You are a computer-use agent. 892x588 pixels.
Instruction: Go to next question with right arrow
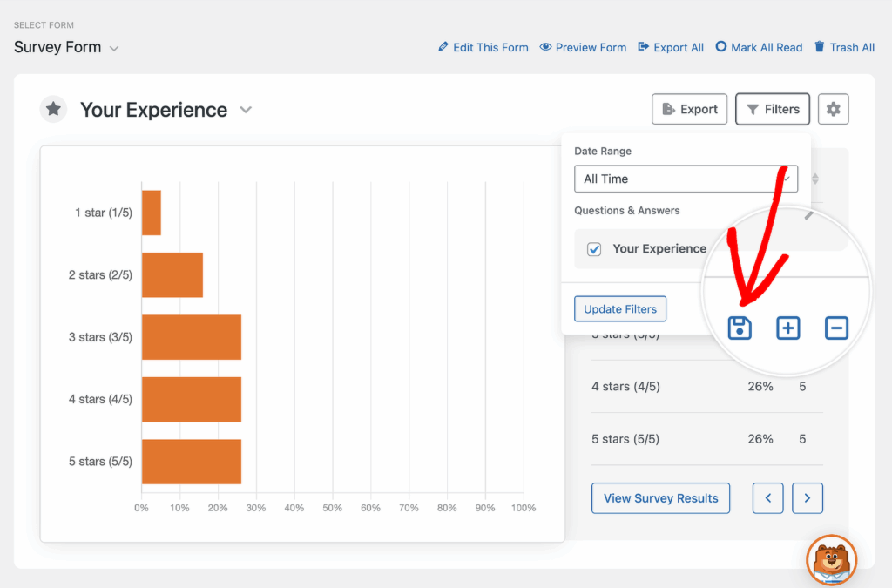pyautogui.click(x=808, y=498)
